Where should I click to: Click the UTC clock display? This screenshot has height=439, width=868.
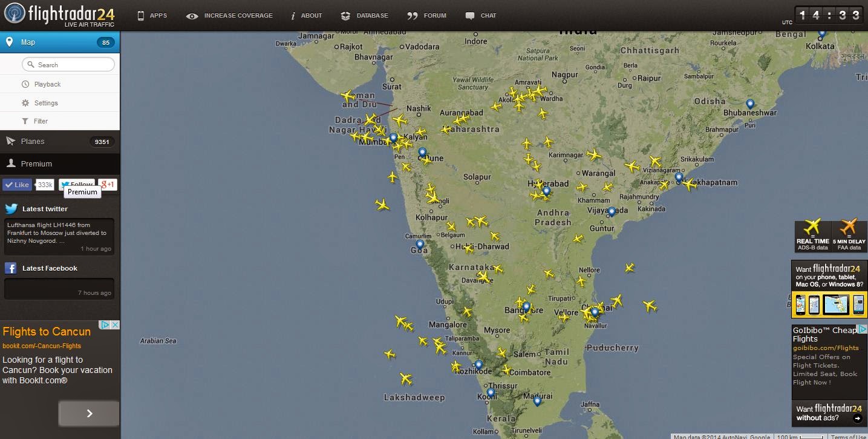pos(827,15)
